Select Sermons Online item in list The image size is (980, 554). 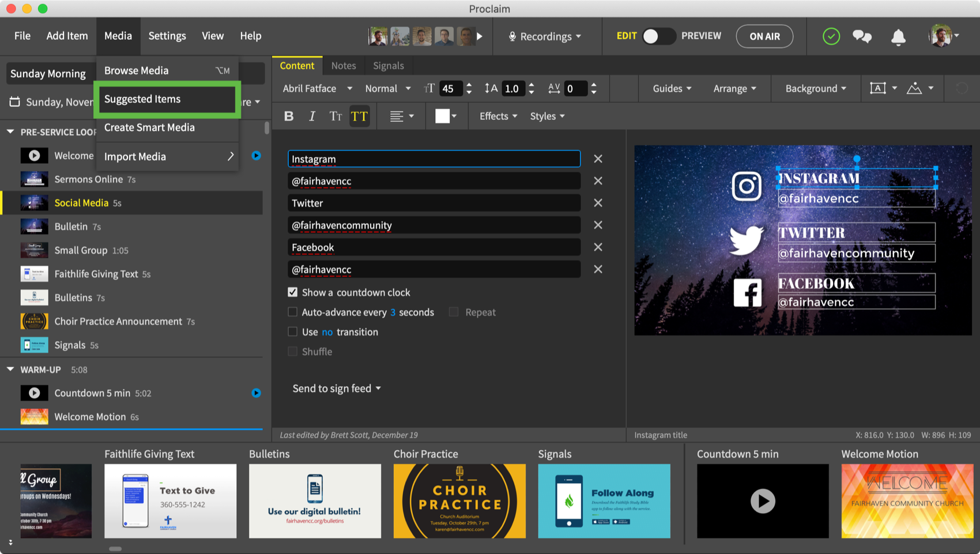coord(133,179)
